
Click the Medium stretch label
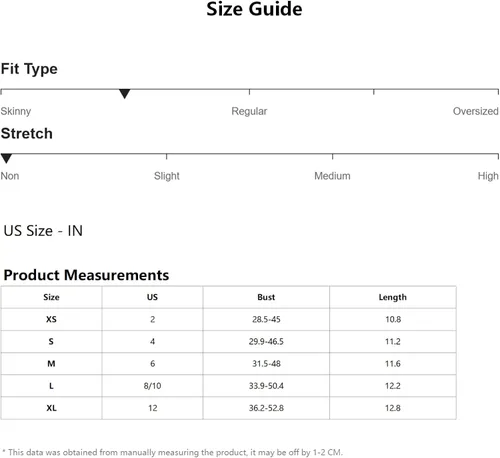pyautogui.click(x=332, y=176)
